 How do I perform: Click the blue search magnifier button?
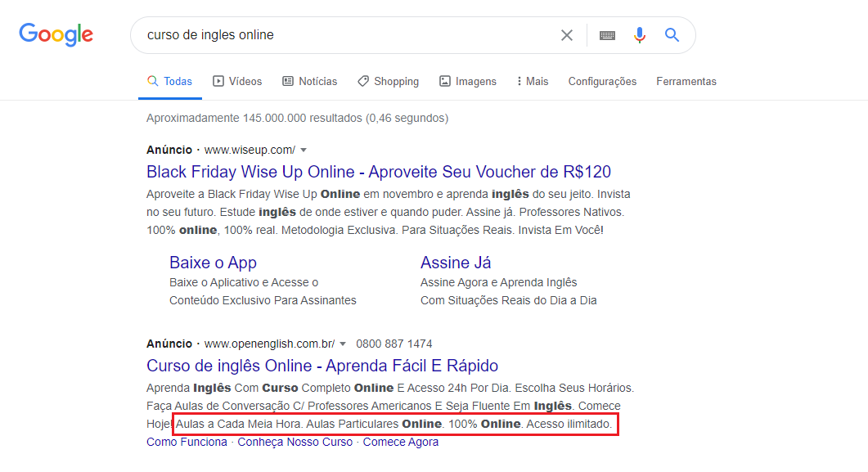click(672, 35)
